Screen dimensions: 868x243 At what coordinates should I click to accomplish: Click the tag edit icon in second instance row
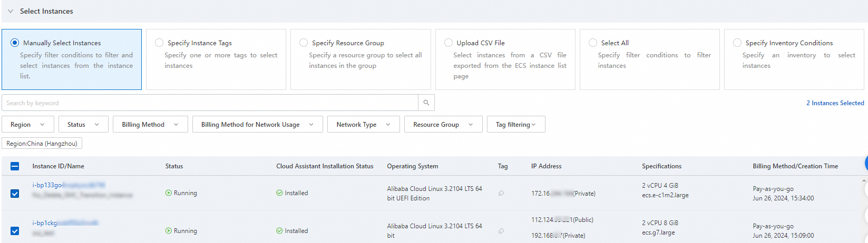coord(501,231)
